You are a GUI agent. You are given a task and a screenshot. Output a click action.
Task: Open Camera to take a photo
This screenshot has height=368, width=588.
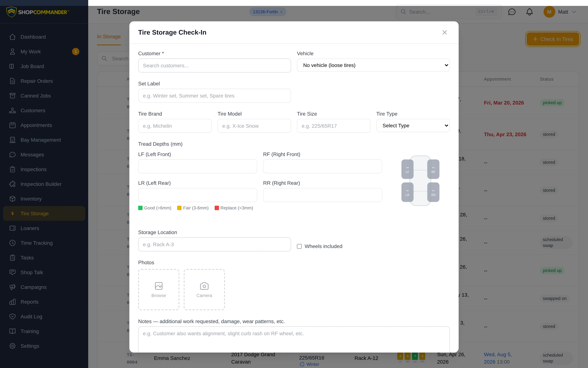[204, 290]
